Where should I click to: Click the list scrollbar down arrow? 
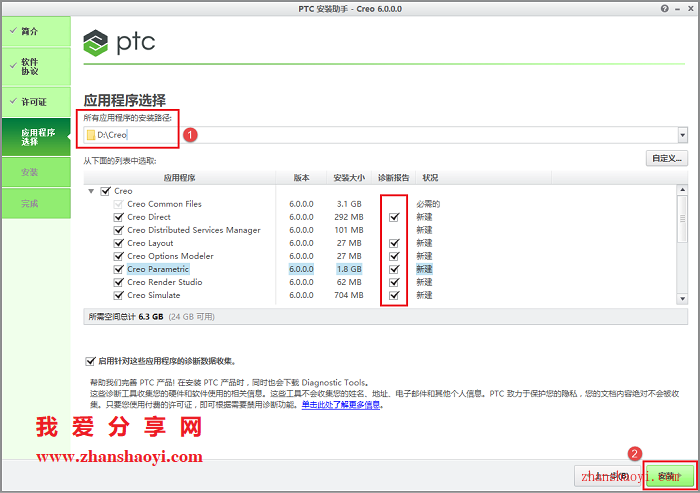click(x=682, y=299)
